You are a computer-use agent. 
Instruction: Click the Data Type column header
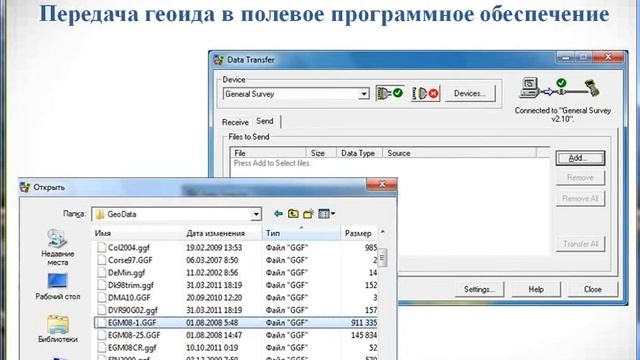click(x=359, y=153)
